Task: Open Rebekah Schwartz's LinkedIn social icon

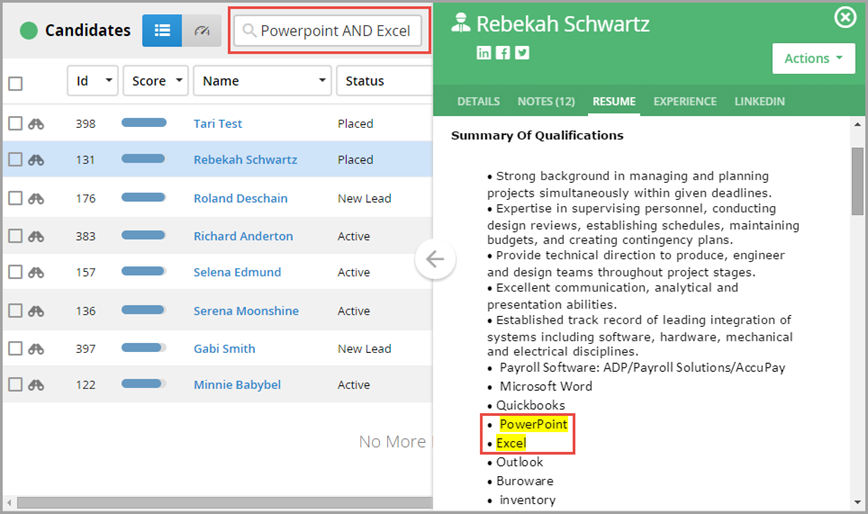Action: (x=484, y=53)
